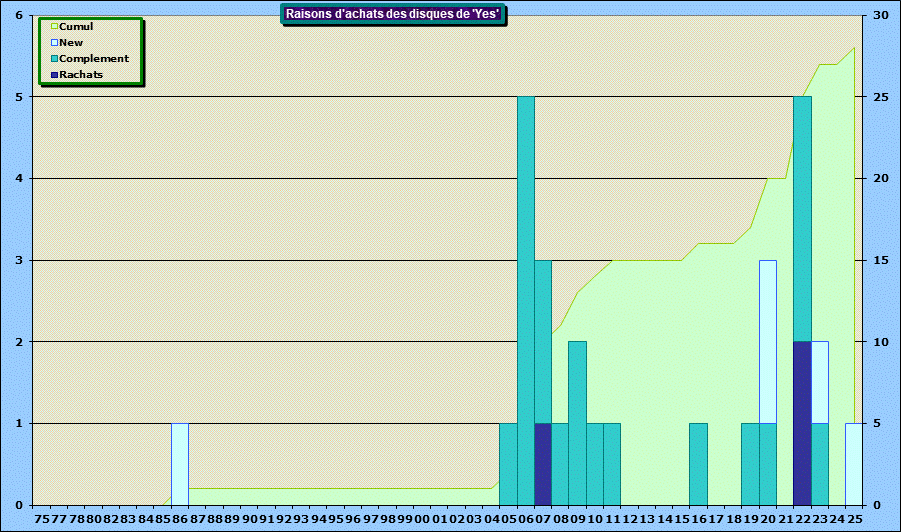
Task: Click the right axis value 30
Action: click(x=880, y=16)
